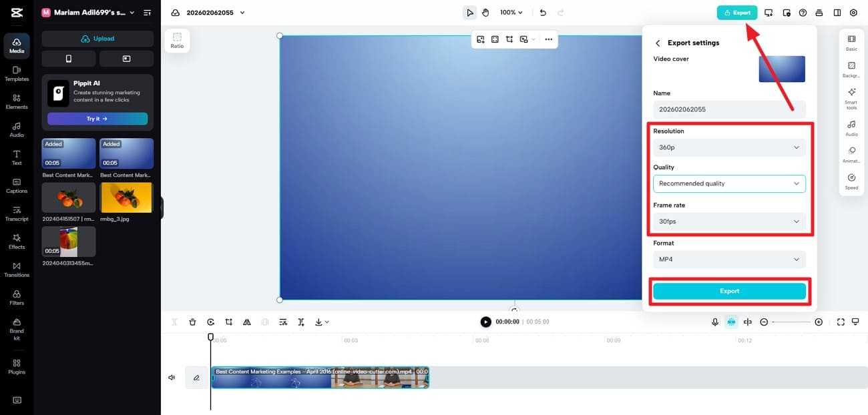Click the Export button in settings panel
The image size is (868, 415).
[x=729, y=291]
